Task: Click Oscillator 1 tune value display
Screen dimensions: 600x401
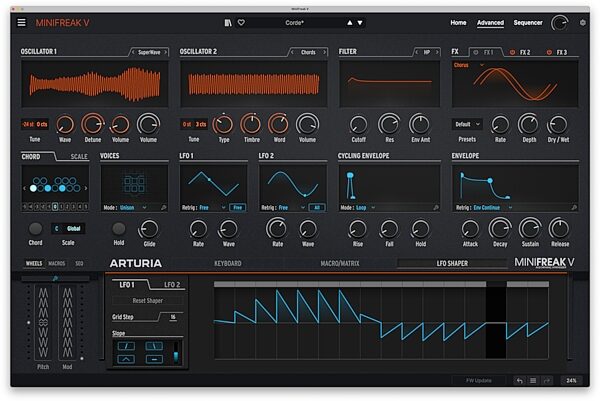Action: [x=34, y=124]
